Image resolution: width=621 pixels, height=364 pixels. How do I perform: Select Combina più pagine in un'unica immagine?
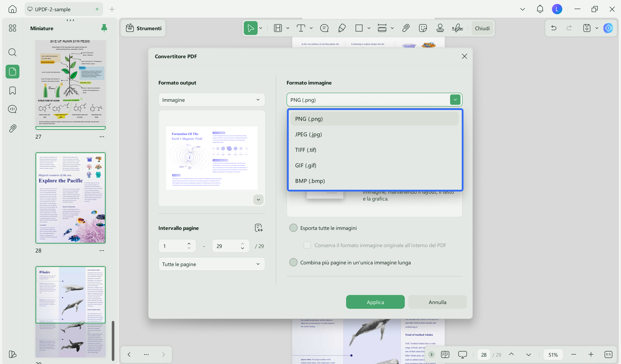tap(293, 262)
